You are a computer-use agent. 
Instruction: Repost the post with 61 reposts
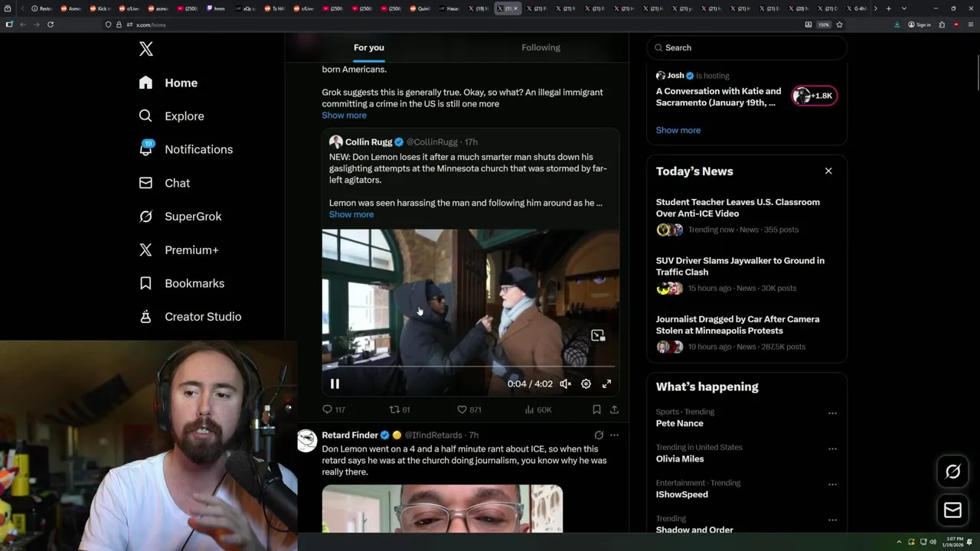[400, 410]
